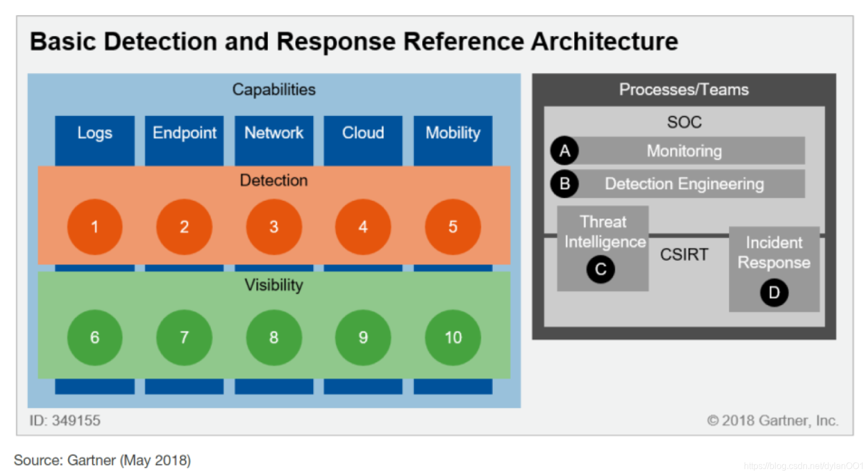868x476 pixels.
Task: Select green circle labeled 7
Action: 184,337
